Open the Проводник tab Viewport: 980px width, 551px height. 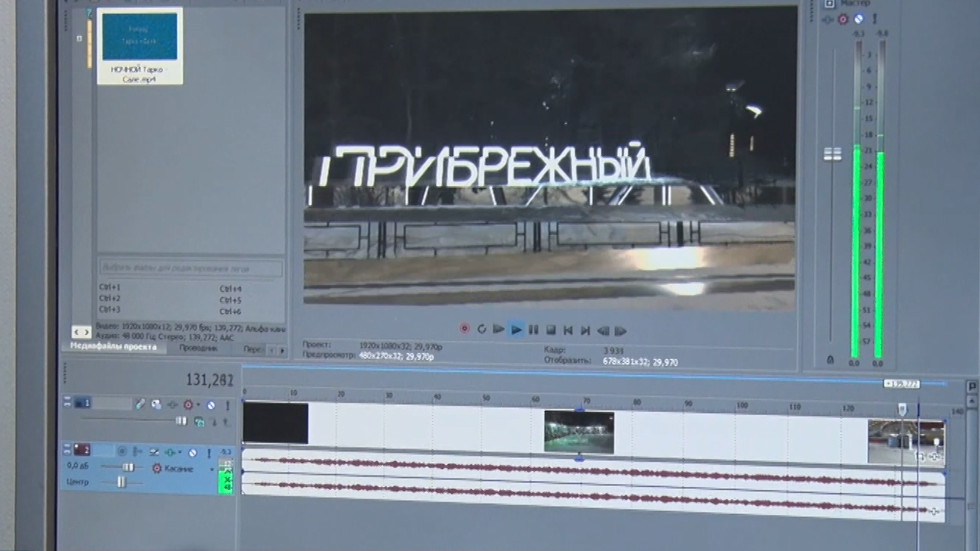pos(199,348)
